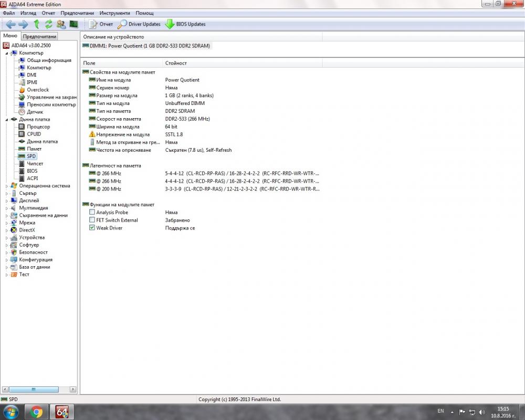Click the AIDA64 taskbar icon
The width and height of the screenshot is (525, 420).
(x=62, y=412)
